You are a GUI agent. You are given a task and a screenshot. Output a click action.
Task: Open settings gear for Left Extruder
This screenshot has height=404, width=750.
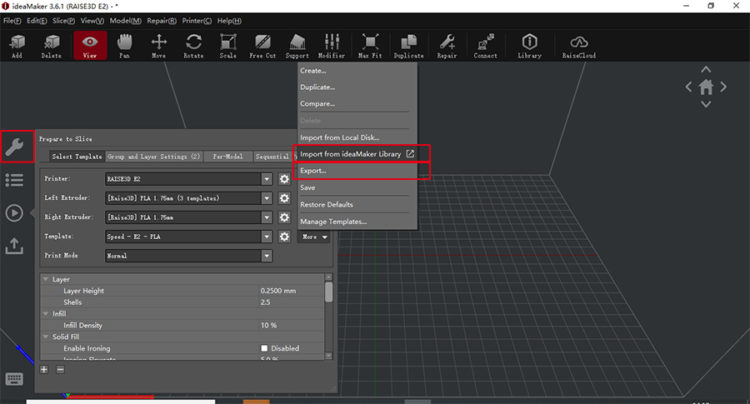[284, 198]
